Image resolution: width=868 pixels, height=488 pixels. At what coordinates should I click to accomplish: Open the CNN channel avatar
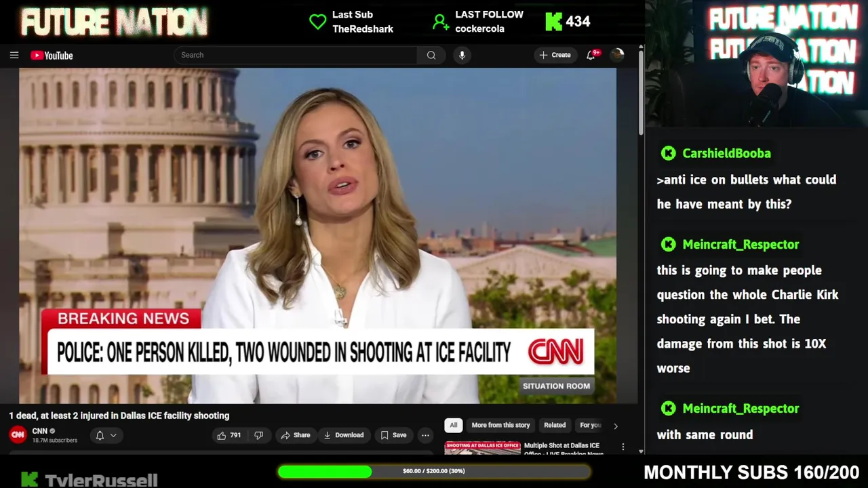[x=18, y=434]
